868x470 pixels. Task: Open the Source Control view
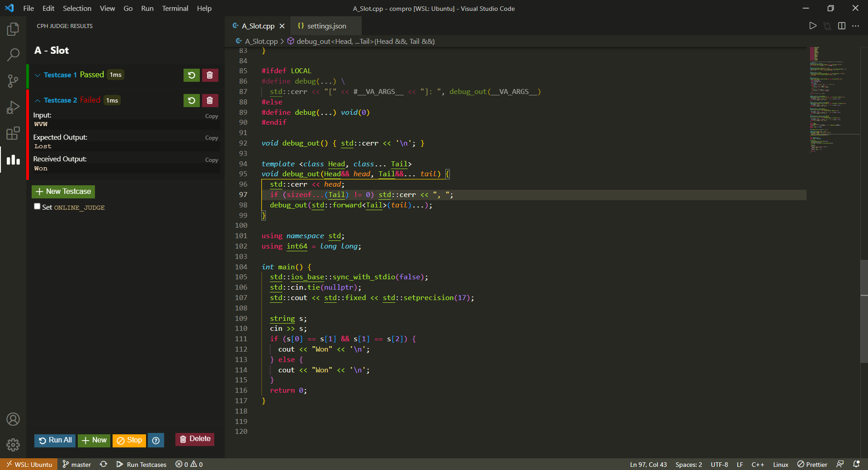point(13,81)
